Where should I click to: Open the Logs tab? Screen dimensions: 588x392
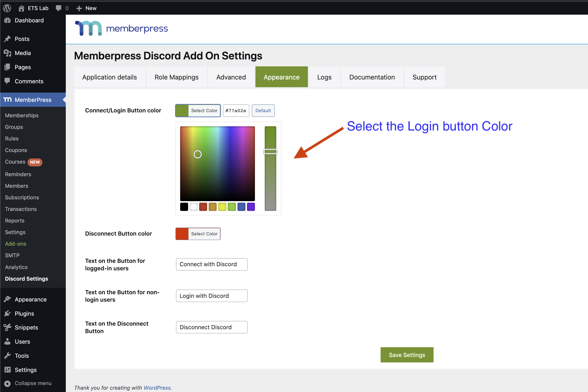[324, 77]
